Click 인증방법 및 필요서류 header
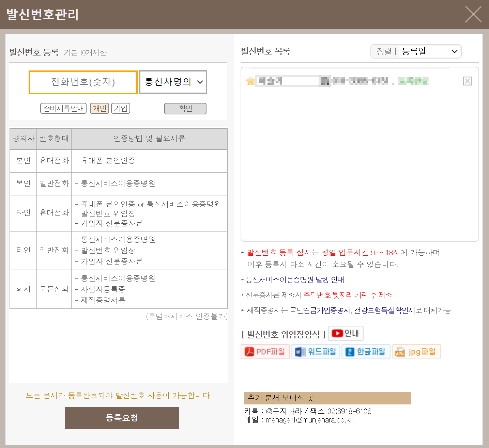The image size is (489, 448). tap(149, 139)
